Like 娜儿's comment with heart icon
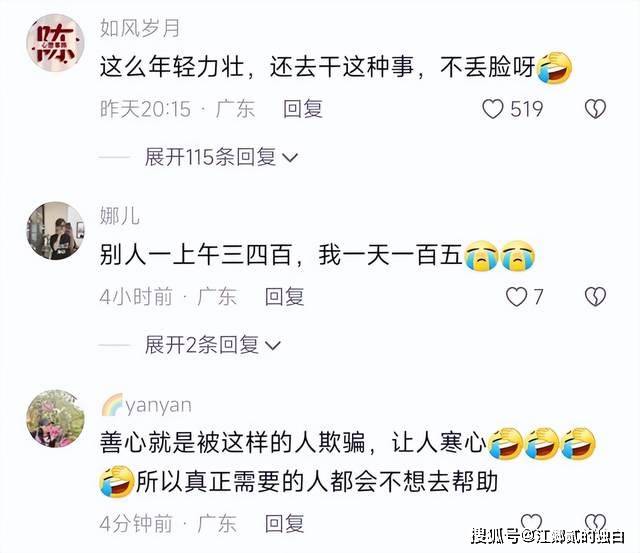640x553 pixels. tap(516, 297)
